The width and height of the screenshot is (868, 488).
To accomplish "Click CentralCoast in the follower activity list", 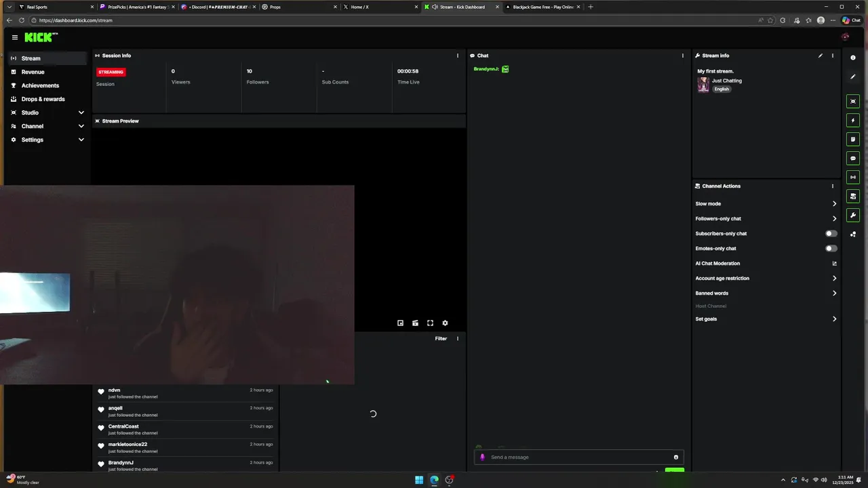I will pyautogui.click(x=123, y=426).
